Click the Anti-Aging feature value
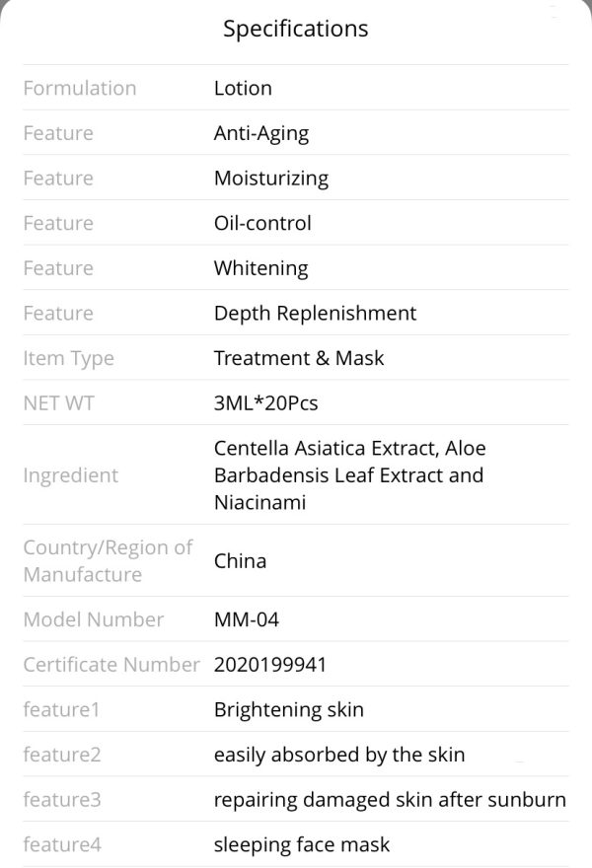The image size is (592, 868). click(261, 134)
